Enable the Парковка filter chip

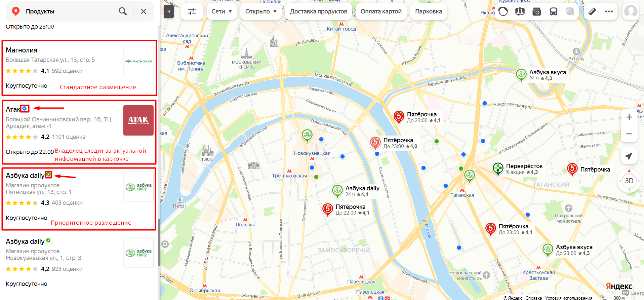pyautogui.click(x=429, y=11)
